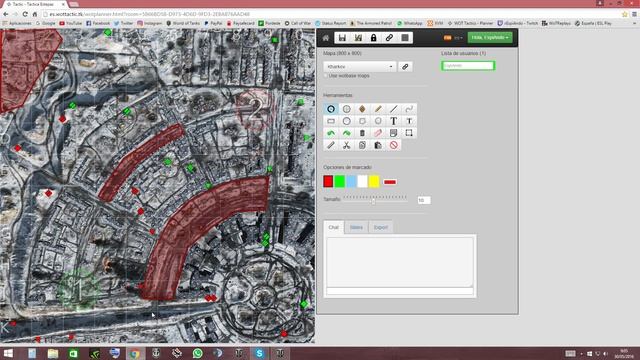Select the rounded polygon area tool
Viewport: 640px width, 360px height.
pyautogui.click(x=362, y=121)
